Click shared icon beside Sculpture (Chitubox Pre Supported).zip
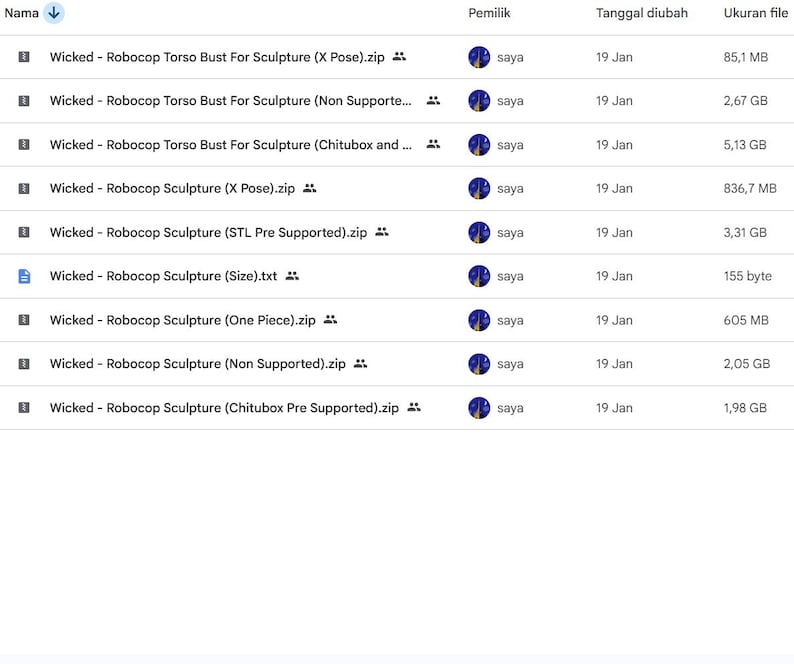 point(414,407)
